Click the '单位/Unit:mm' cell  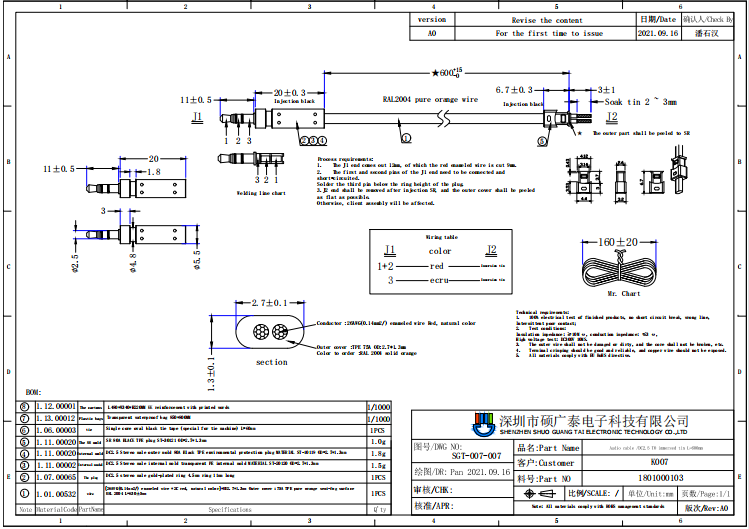click(x=650, y=493)
